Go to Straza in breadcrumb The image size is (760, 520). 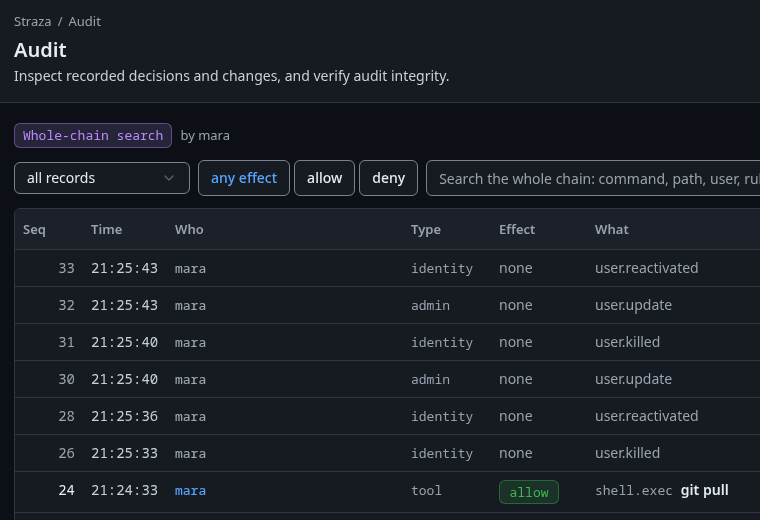click(x=32, y=22)
